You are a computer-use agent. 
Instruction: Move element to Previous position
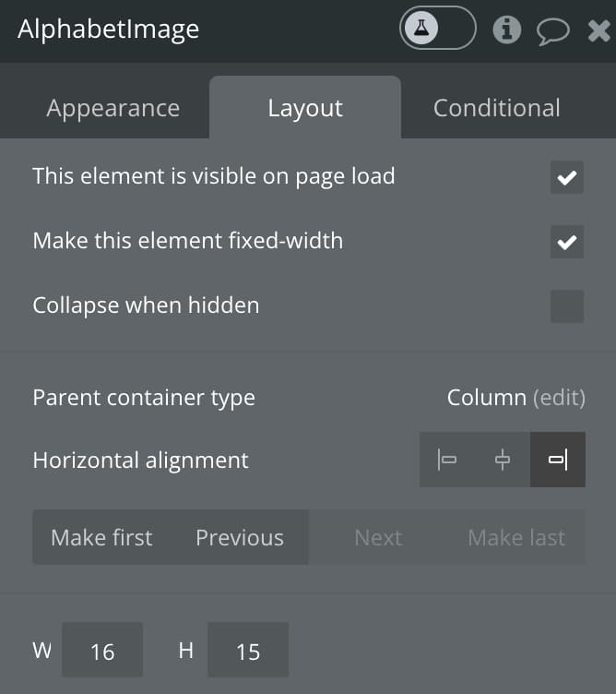coord(240,537)
